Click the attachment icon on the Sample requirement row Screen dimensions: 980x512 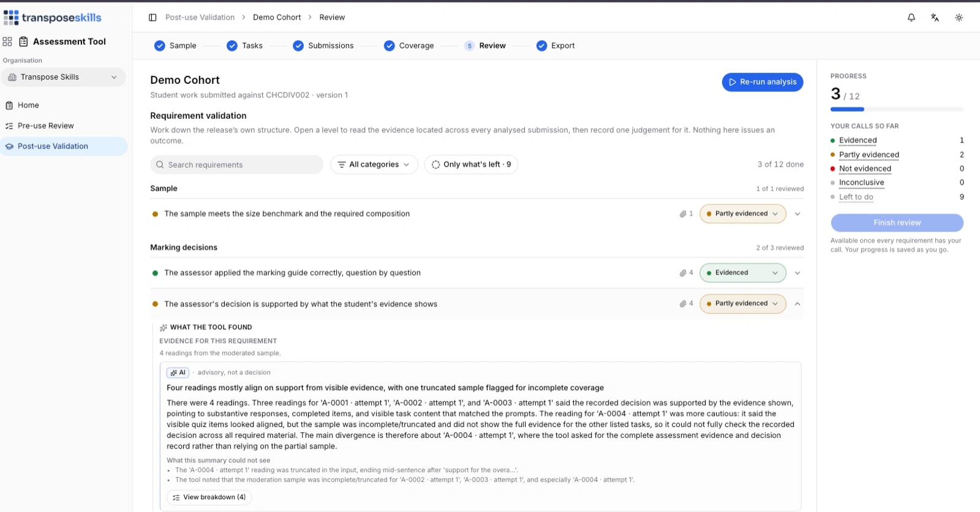[x=682, y=214]
